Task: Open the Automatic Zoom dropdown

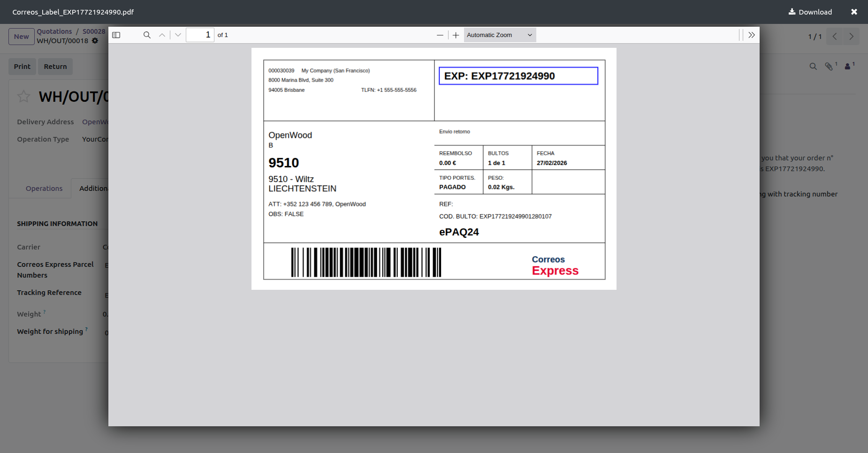Action: pos(500,35)
